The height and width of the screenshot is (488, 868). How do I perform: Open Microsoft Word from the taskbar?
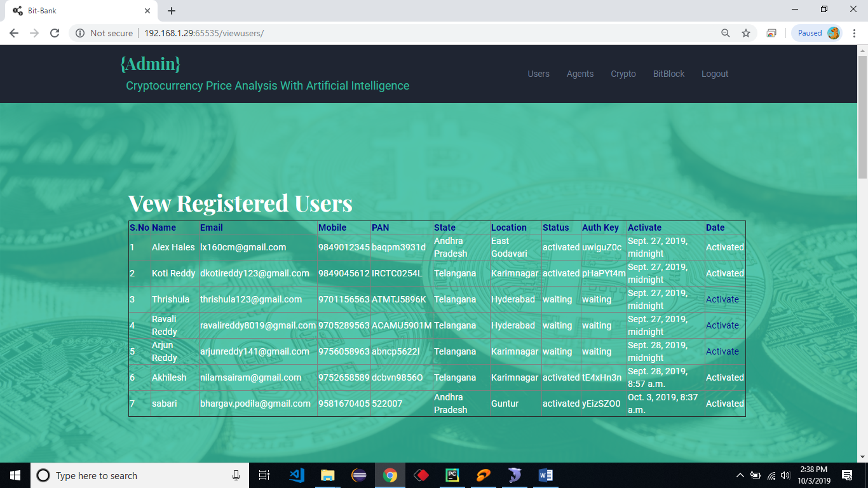coord(546,475)
